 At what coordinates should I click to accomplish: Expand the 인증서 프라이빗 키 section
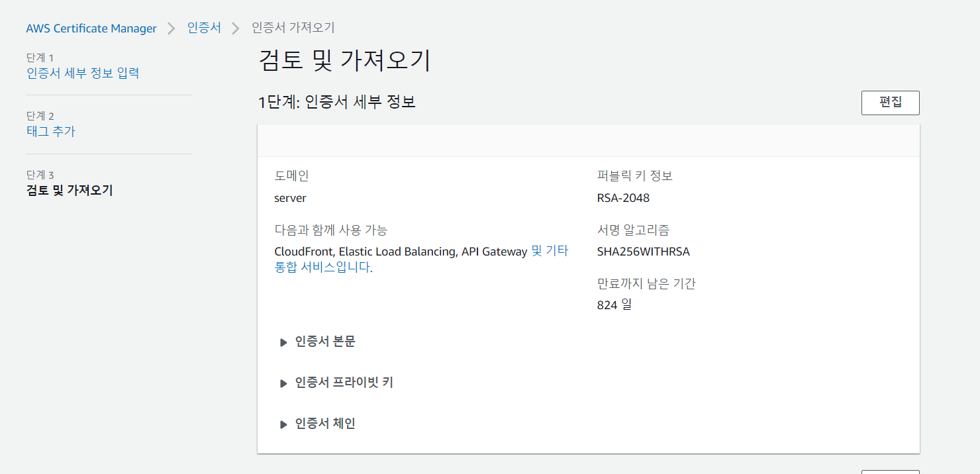(337, 383)
